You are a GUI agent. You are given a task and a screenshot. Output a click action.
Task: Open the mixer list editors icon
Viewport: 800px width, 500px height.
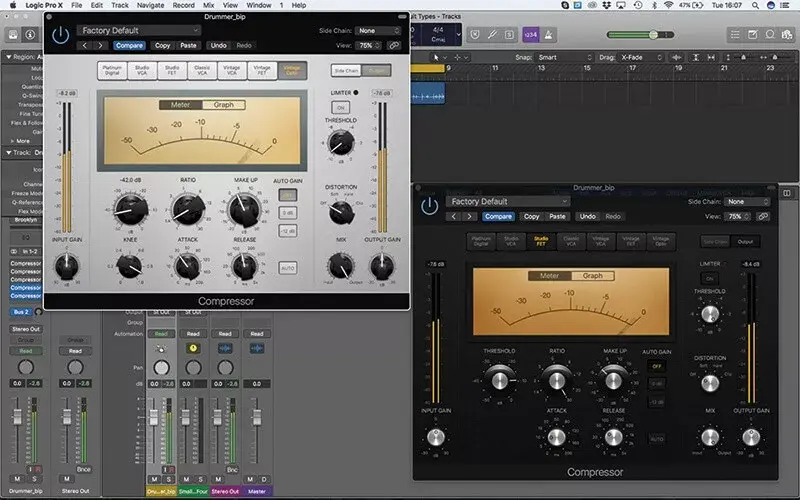click(x=735, y=35)
